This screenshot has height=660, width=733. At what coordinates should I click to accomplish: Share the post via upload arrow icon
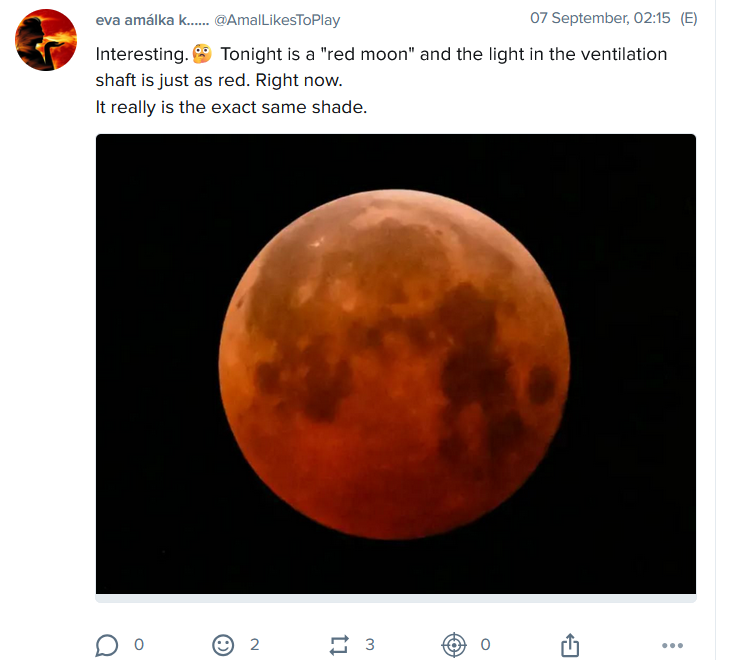570,645
